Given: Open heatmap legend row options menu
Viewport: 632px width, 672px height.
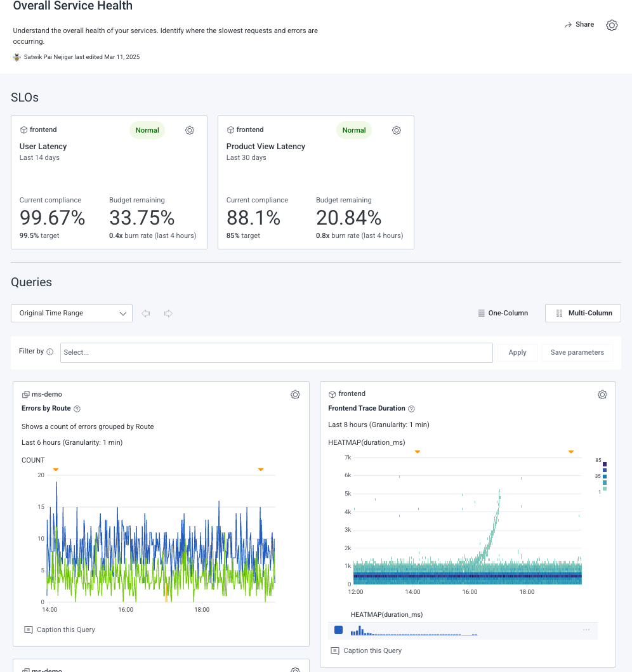Looking at the screenshot, I should point(586,630).
